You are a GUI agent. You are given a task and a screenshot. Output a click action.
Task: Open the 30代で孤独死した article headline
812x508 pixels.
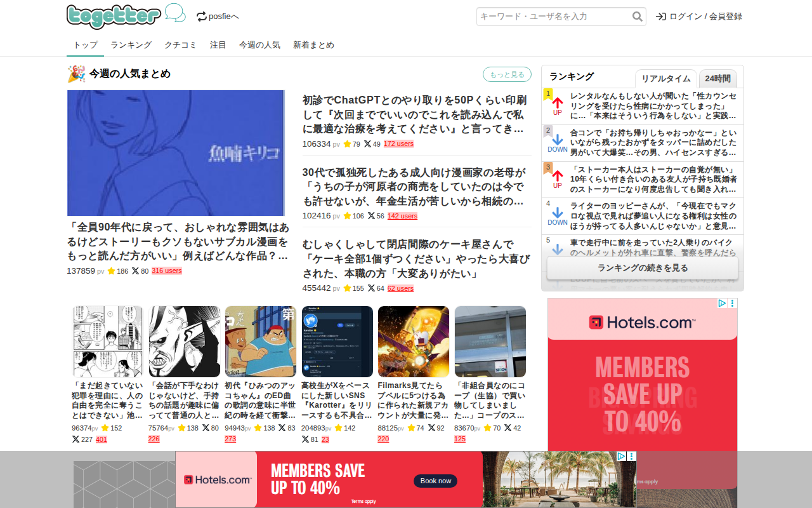pos(414,187)
